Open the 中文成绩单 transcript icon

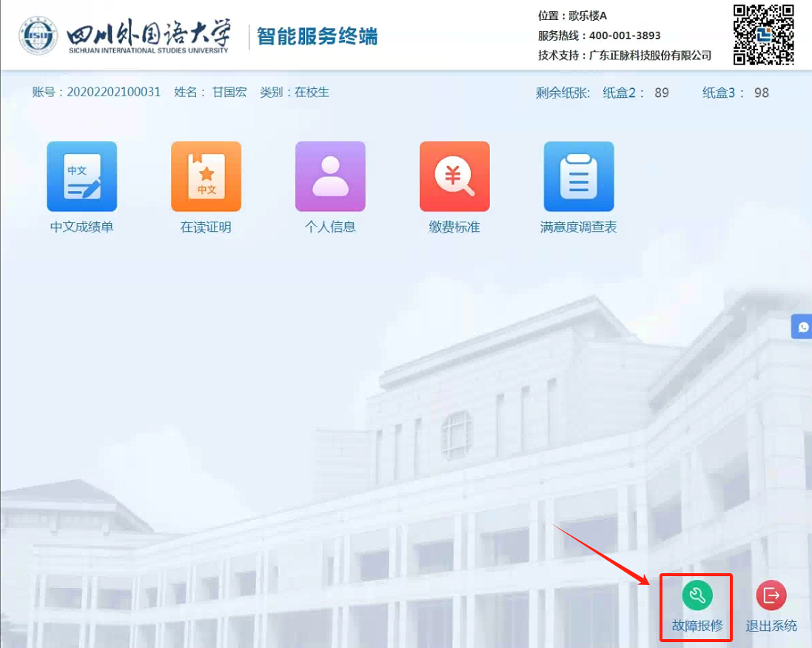(x=82, y=177)
